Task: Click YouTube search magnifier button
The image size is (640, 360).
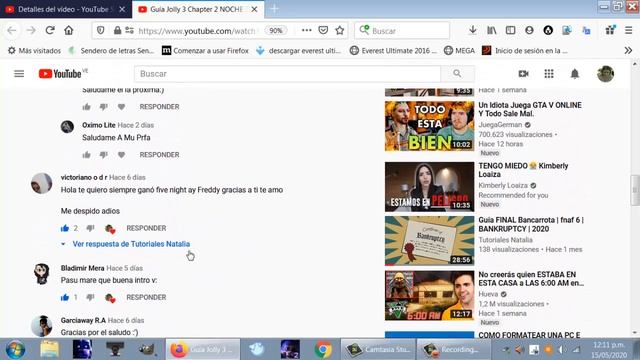Action: tap(458, 74)
